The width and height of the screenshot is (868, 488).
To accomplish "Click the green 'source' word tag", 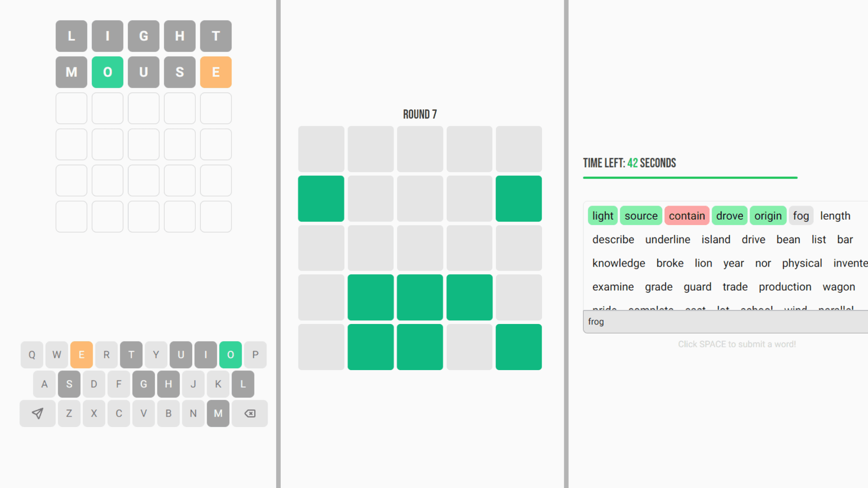I will (641, 216).
